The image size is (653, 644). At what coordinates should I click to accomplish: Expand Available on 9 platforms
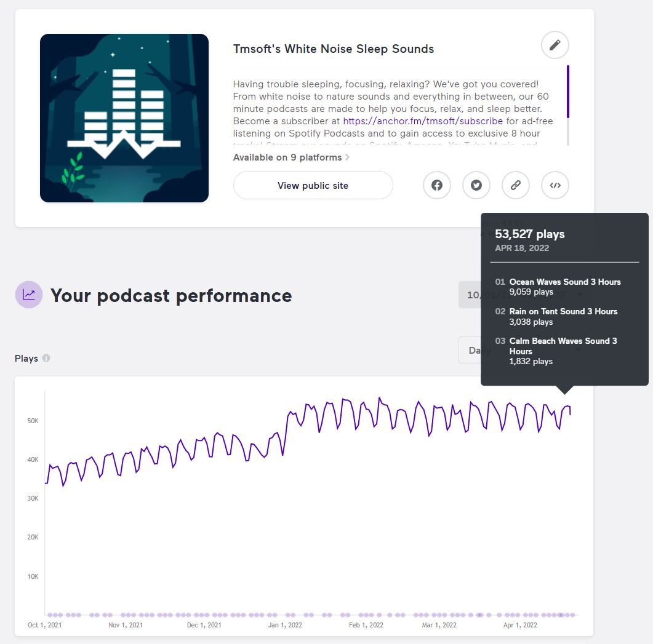click(x=291, y=157)
